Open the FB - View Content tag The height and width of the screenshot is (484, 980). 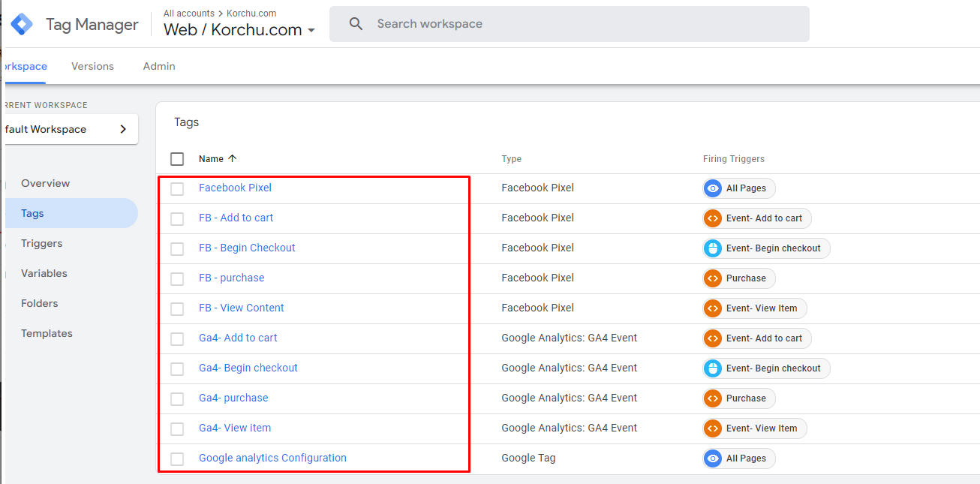pyautogui.click(x=241, y=308)
